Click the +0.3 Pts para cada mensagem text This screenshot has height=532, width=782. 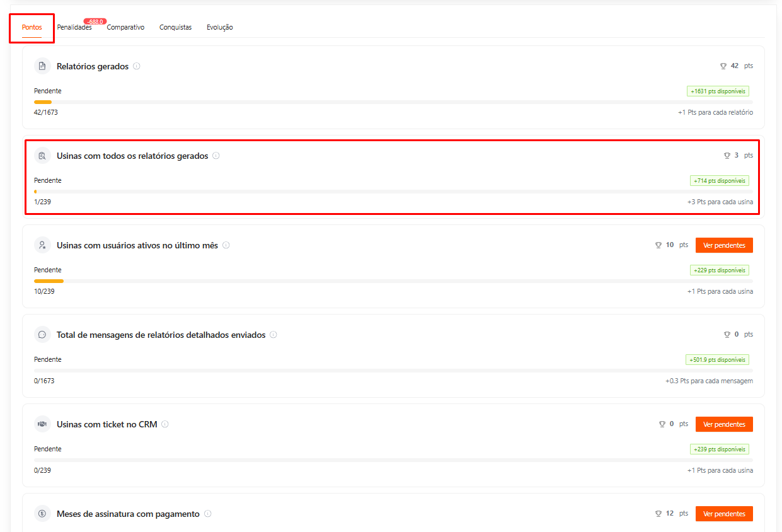[x=709, y=381]
